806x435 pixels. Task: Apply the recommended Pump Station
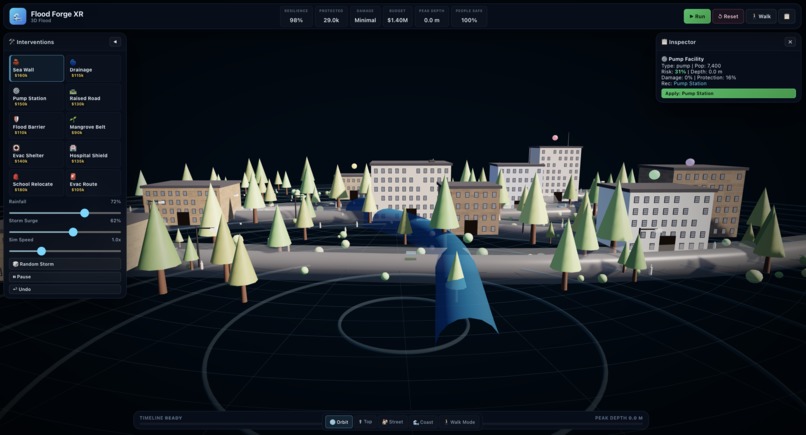pyautogui.click(x=728, y=94)
